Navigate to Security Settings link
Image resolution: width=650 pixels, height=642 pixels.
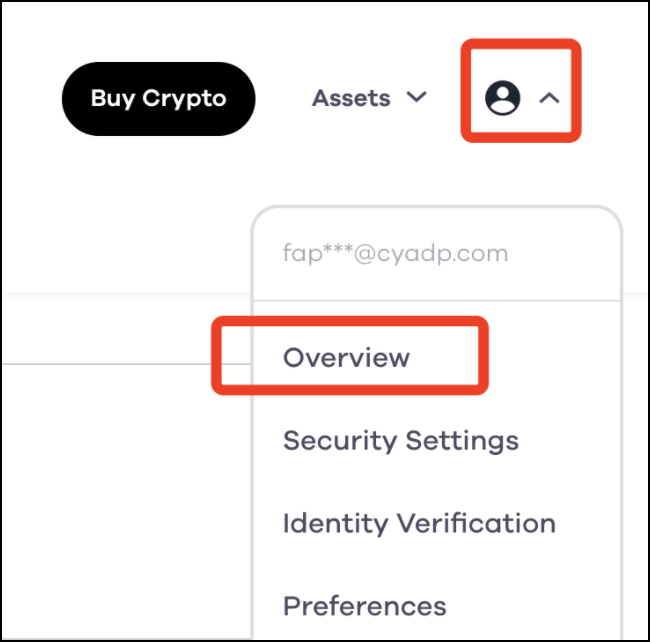[x=401, y=441]
